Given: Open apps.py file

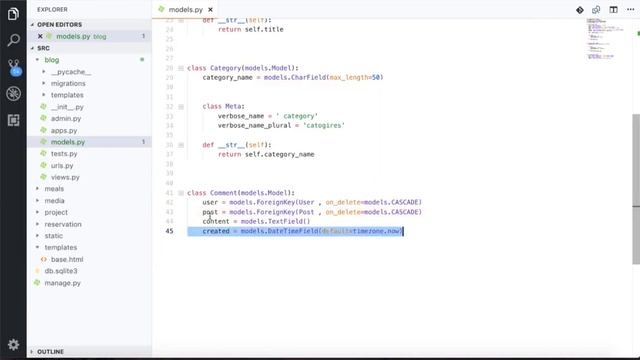Looking at the screenshot, I should (64, 131).
